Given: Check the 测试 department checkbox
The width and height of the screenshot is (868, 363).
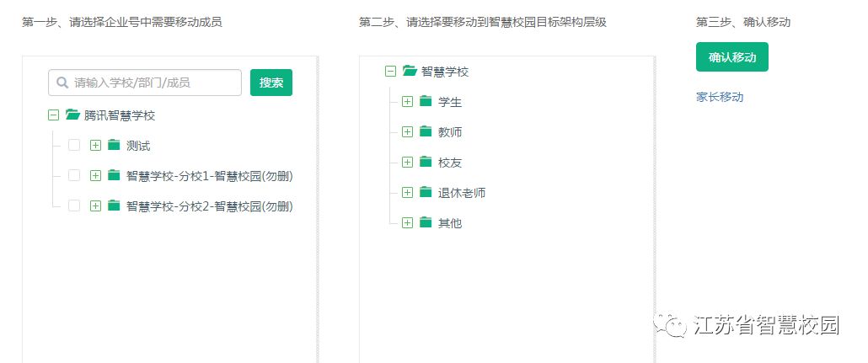Looking at the screenshot, I should coord(74,145).
